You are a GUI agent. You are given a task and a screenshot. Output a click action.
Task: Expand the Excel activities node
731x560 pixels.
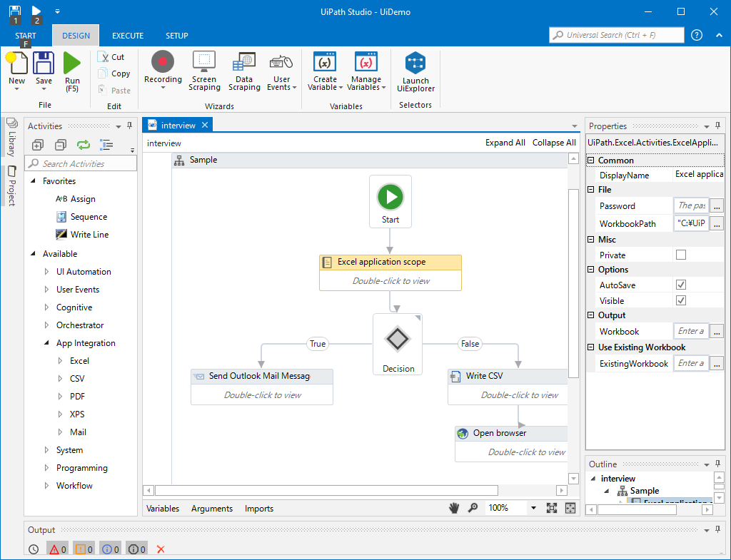pyautogui.click(x=60, y=360)
